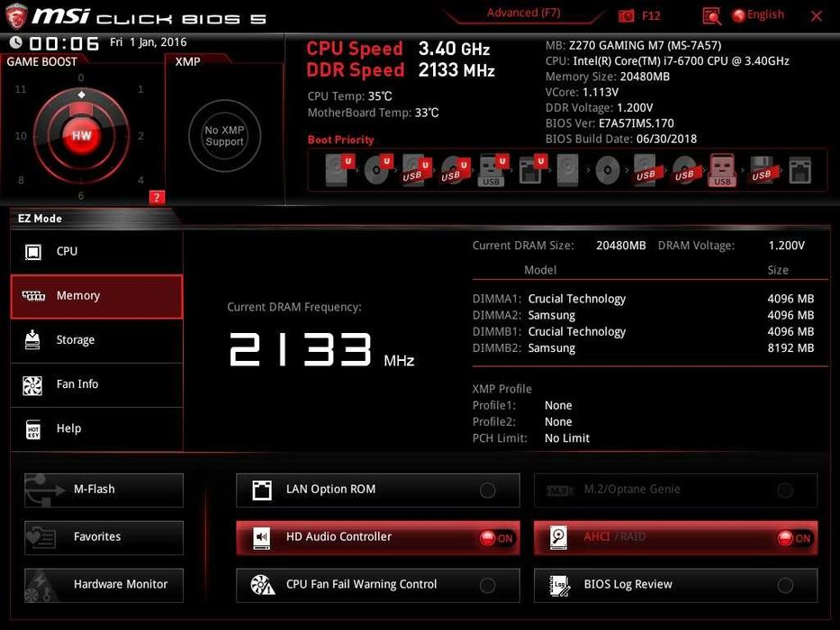
Task: Open the English language selector
Action: 759,15
